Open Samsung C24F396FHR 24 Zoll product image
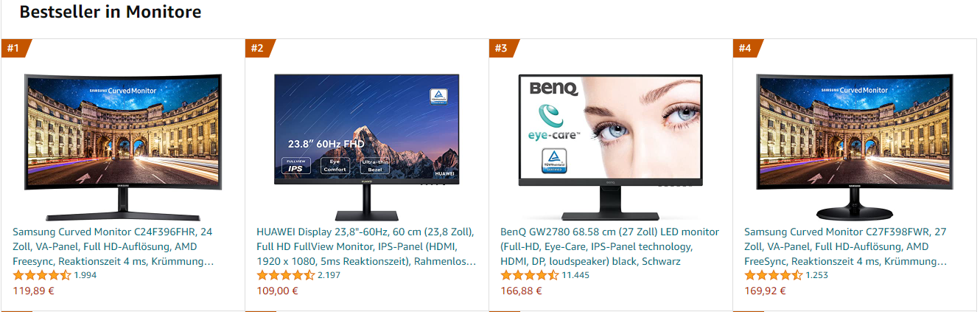This screenshot has width=980, height=312. click(122, 147)
